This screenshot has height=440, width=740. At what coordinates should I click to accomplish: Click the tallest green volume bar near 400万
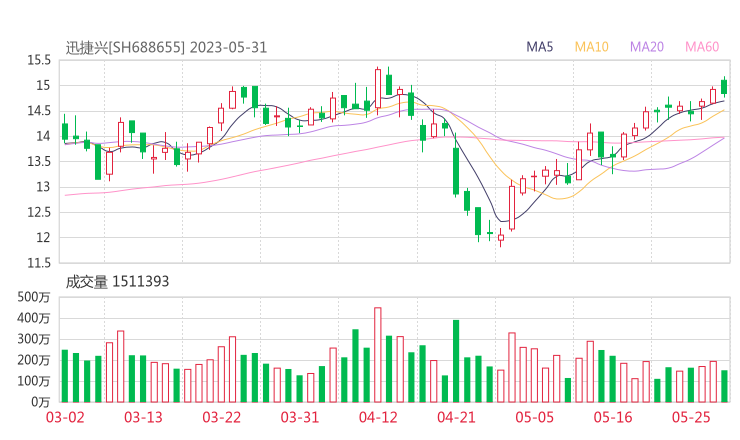pos(456,361)
